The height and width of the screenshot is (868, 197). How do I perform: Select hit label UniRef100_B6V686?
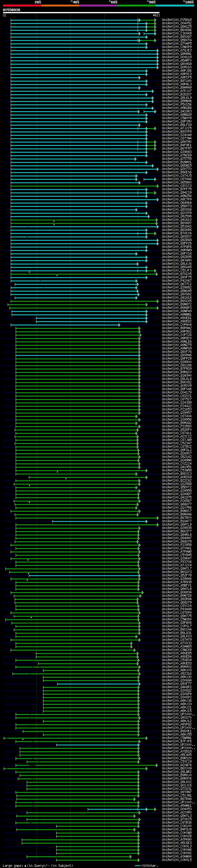(177, 30)
